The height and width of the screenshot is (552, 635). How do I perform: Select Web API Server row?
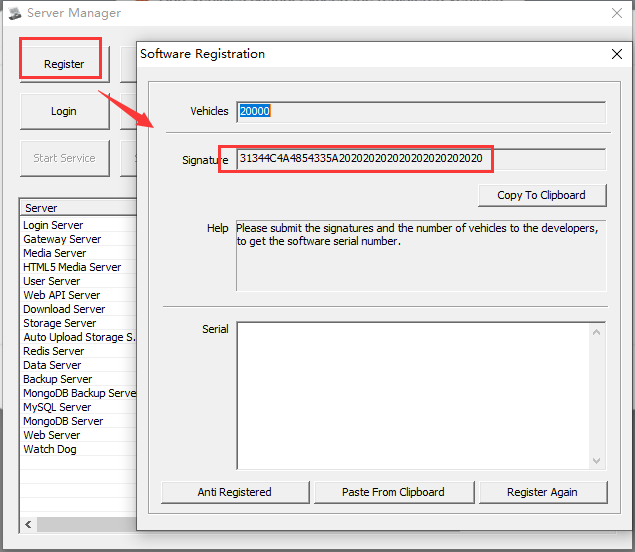79,295
